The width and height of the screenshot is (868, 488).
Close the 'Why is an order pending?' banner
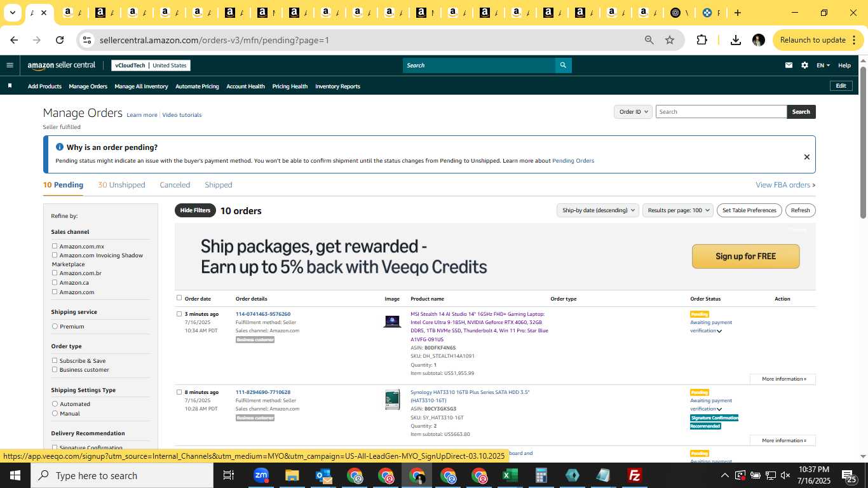(x=806, y=157)
